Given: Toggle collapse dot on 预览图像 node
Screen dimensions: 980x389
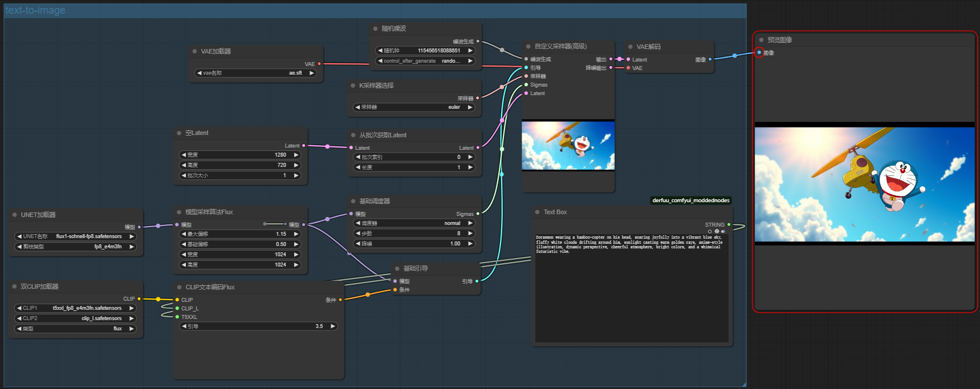Looking at the screenshot, I should pyautogui.click(x=761, y=40).
